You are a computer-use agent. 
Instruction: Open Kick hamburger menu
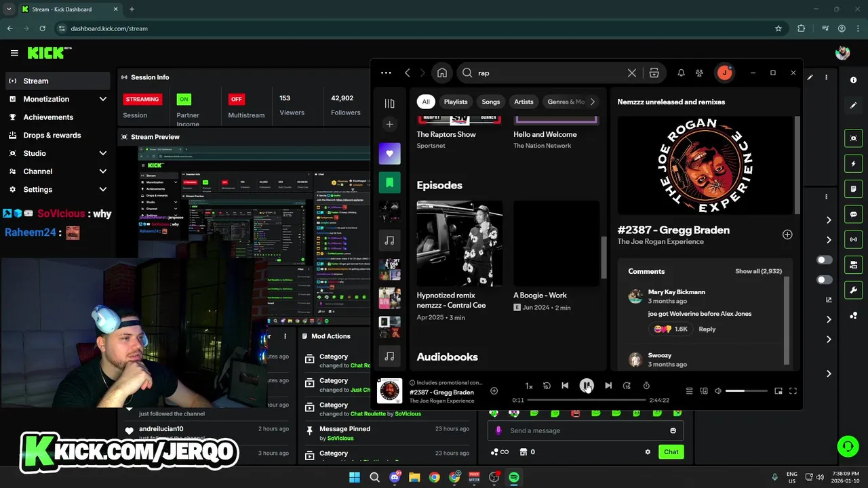tap(14, 53)
